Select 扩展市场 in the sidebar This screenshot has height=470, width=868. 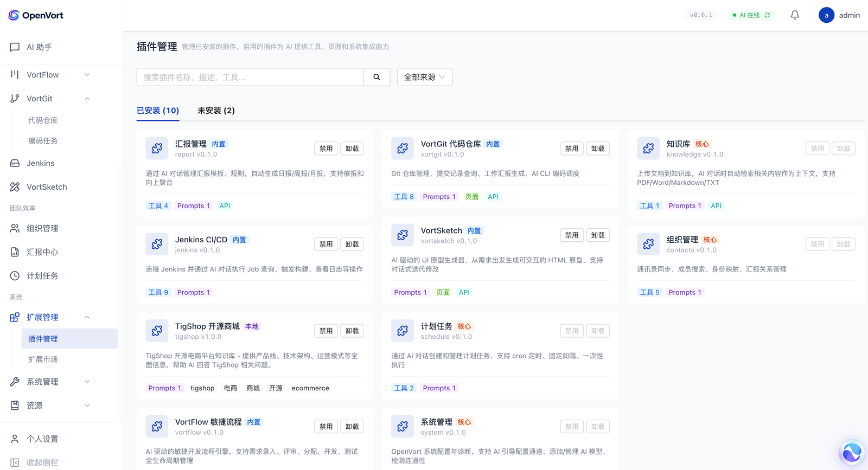coord(43,359)
